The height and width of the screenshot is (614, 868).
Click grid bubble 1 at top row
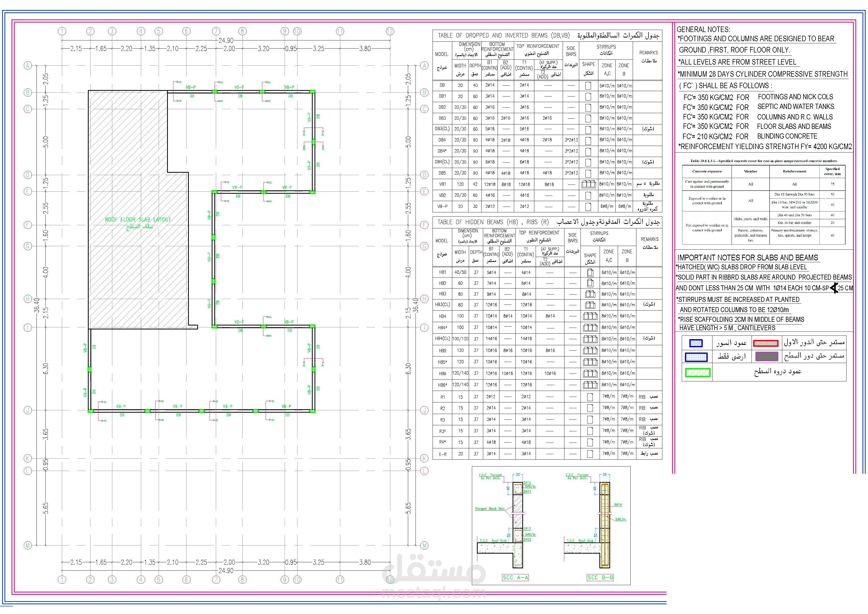[x=62, y=32]
